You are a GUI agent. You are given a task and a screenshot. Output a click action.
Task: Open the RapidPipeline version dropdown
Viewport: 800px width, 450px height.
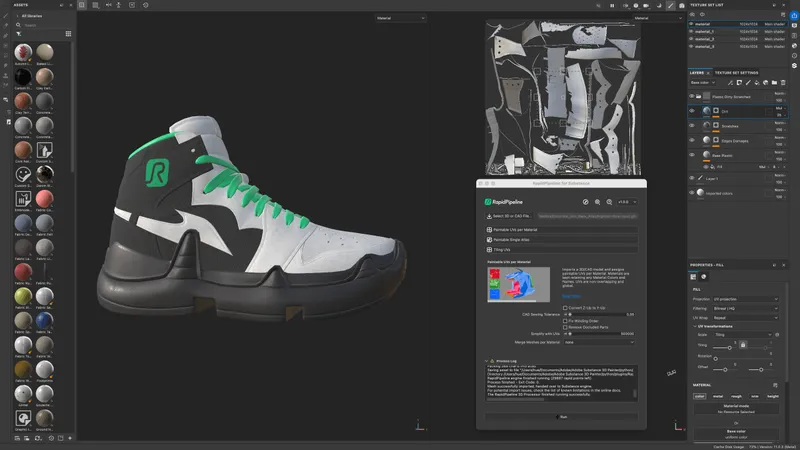point(626,201)
